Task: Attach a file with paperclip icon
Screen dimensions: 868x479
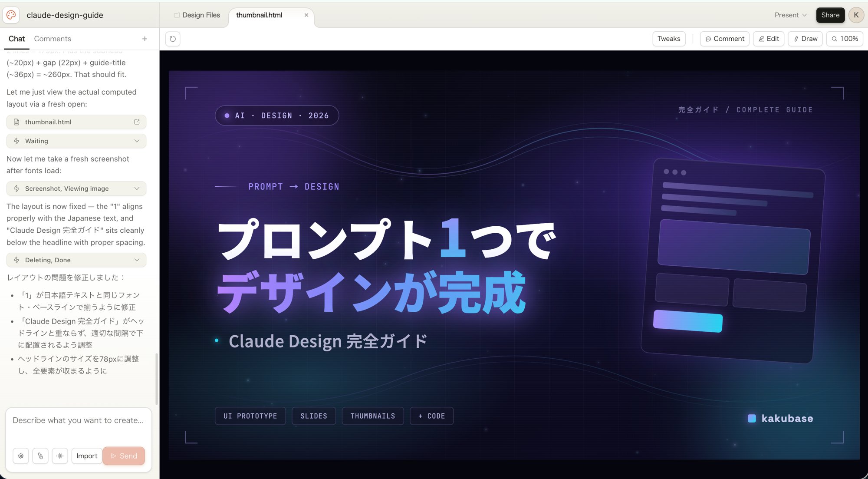Action: [x=40, y=456]
